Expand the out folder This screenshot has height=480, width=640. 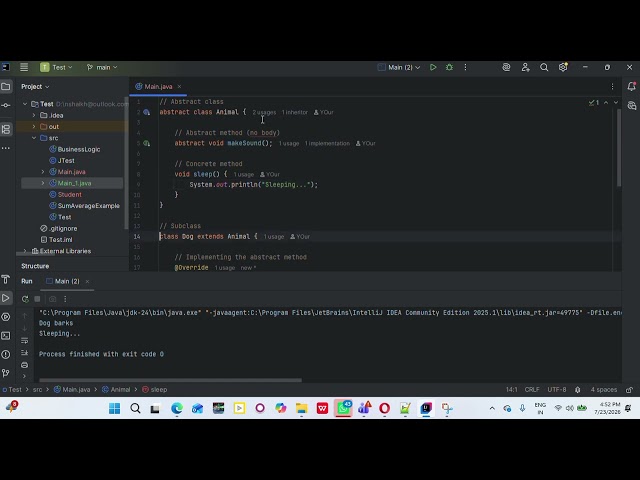tap(34, 127)
